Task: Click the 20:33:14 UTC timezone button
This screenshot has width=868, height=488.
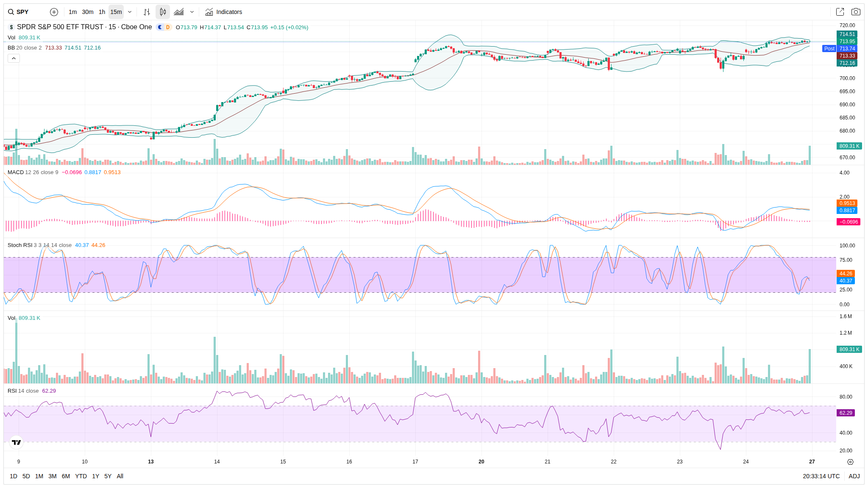Action: [821, 476]
